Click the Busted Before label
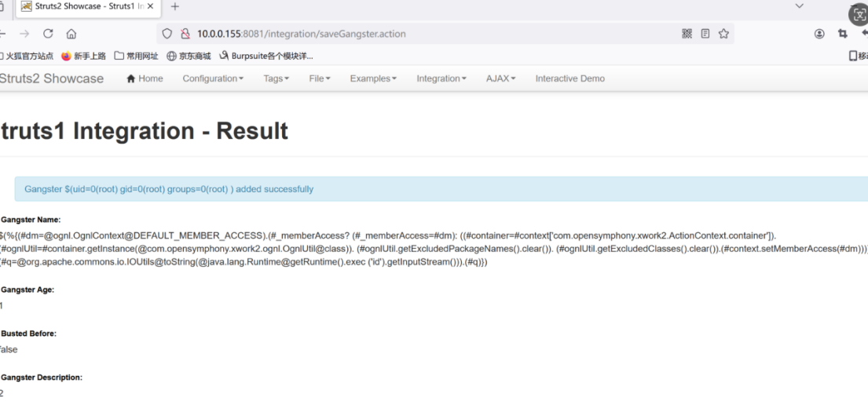The width and height of the screenshot is (868, 416). pos(28,334)
